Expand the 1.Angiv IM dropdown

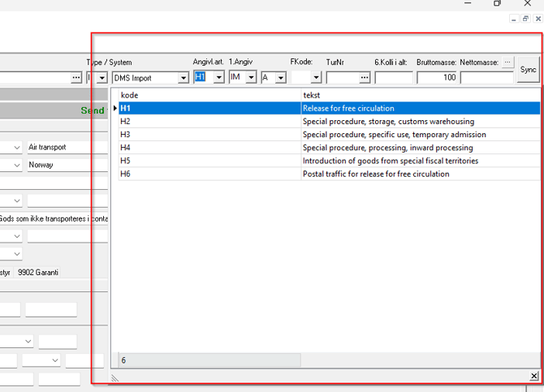click(x=251, y=77)
